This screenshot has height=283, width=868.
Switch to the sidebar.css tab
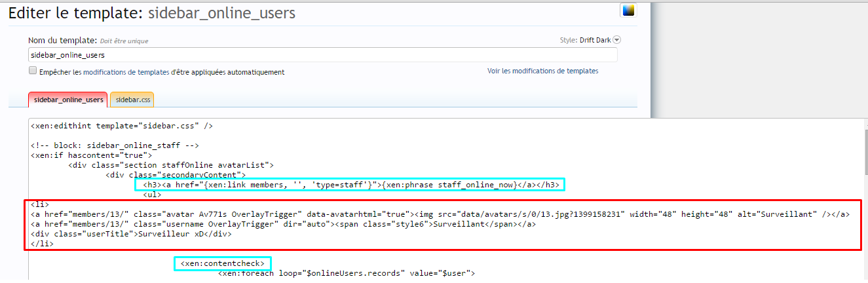click(x=133, y=100)
